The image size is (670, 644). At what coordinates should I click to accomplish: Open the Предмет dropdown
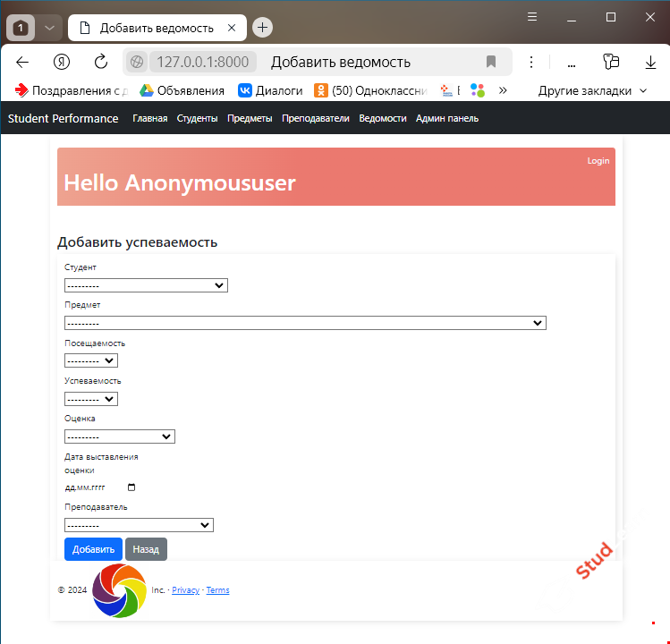pos(305,323)
